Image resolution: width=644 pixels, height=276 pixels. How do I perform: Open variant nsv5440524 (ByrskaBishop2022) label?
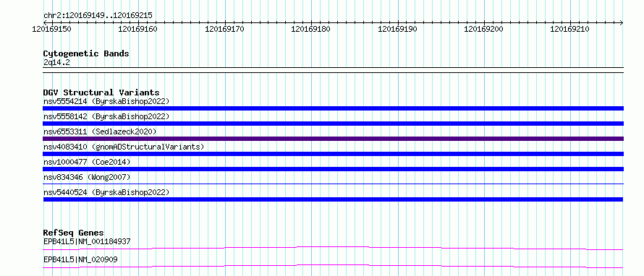(106, 192)
